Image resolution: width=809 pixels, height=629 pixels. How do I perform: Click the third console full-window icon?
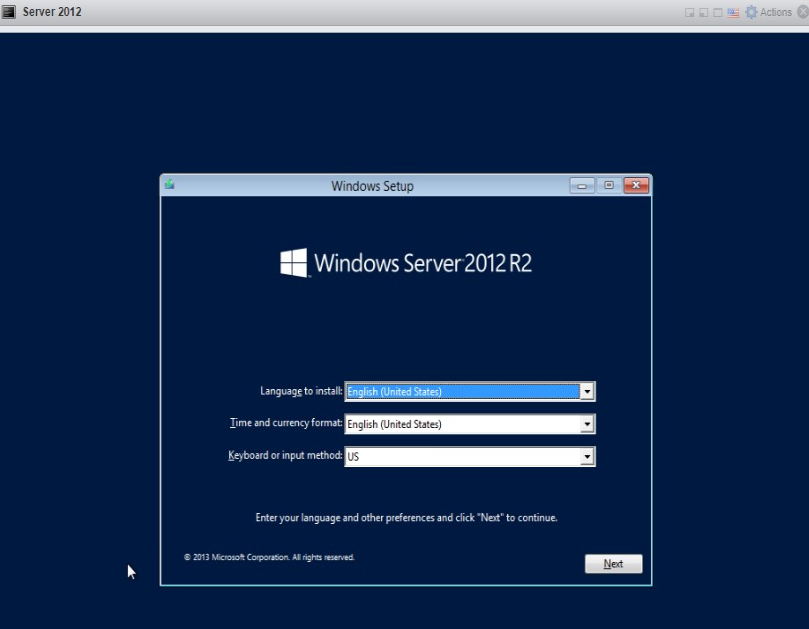(x=718, y=12)
